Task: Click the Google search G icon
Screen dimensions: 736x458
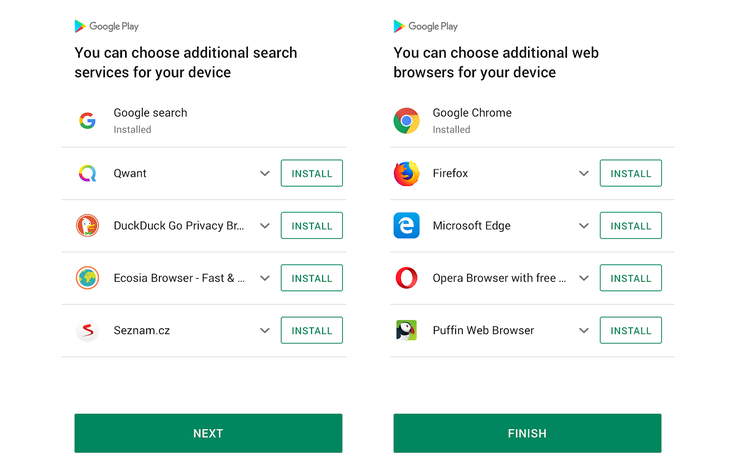Action: [87, 121]
